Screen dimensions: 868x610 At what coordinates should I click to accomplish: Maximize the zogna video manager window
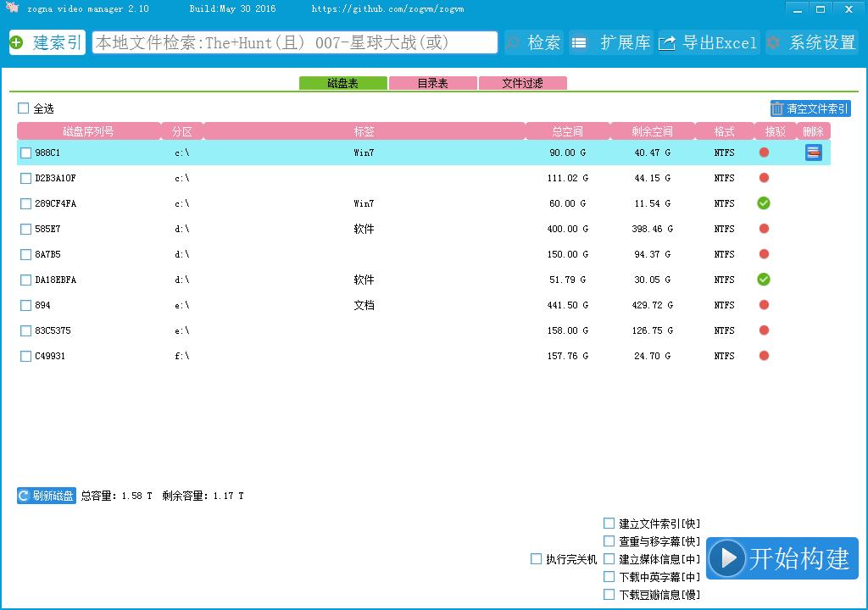821,9
